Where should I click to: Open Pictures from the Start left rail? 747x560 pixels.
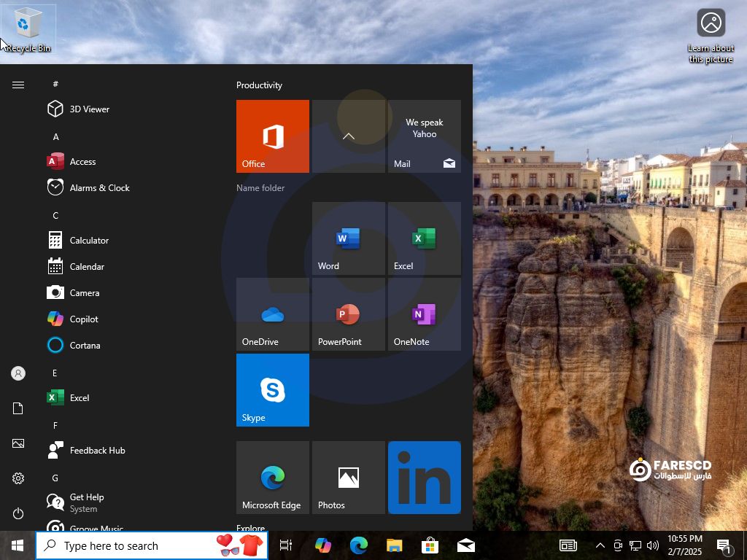(x=18, y=443)
